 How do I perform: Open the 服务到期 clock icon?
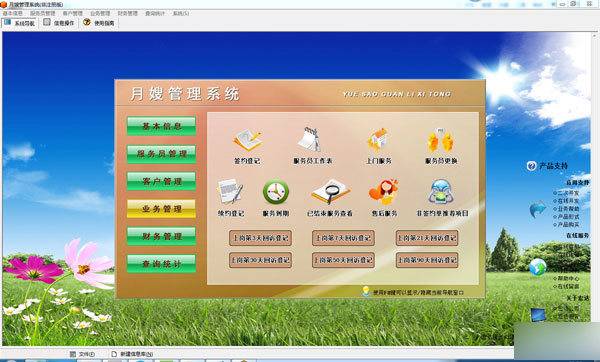point(276,192)
